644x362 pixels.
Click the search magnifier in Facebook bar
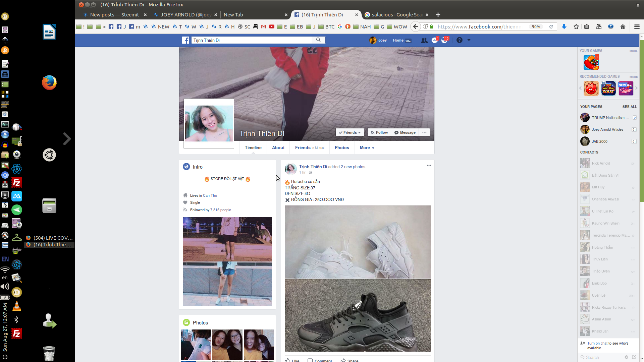point(318,40)
